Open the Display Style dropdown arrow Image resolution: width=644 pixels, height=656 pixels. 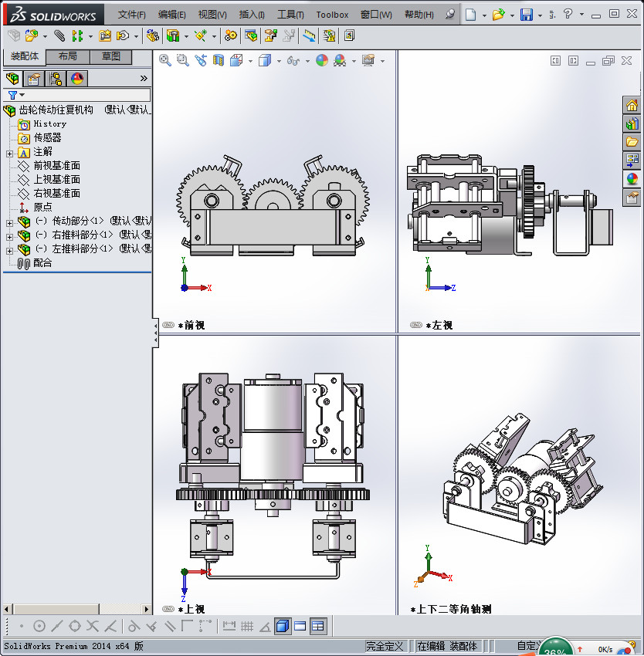(x=279, y=61)
